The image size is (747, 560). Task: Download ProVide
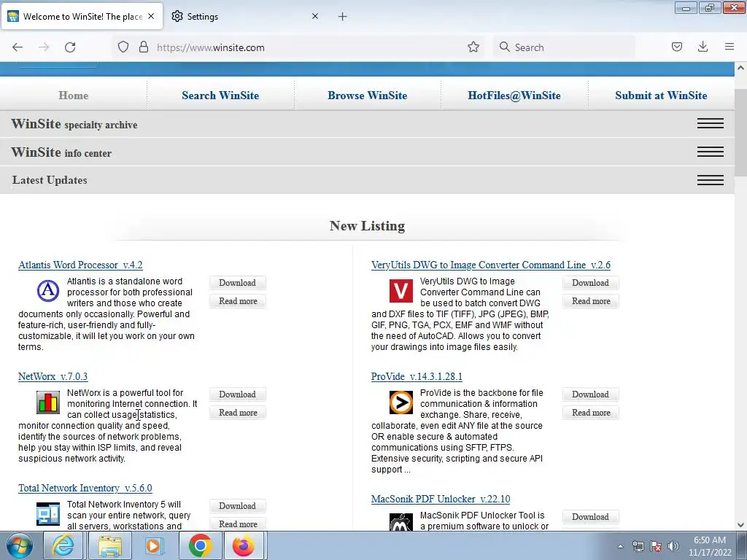(590, 394)
